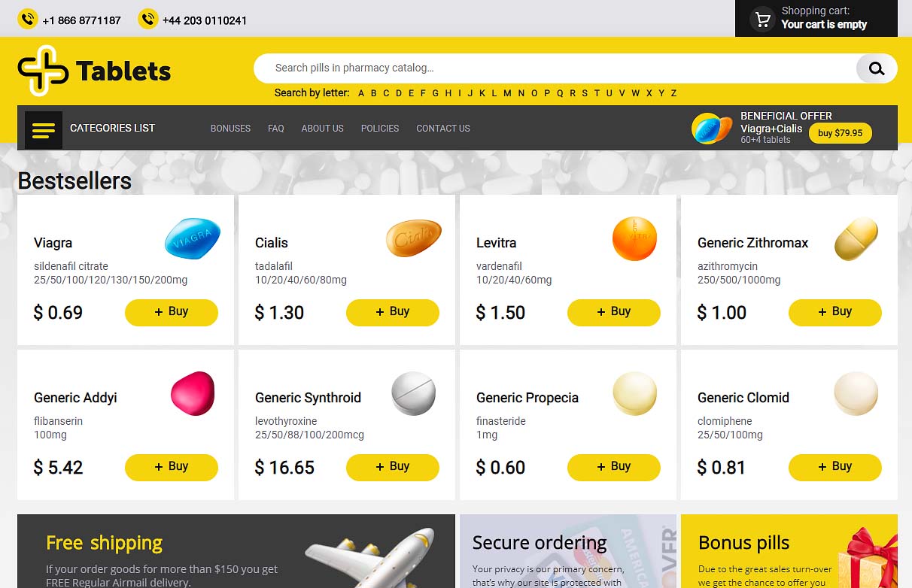
Task: Click the phone icon beside +44 203 number
Action: 148,19
